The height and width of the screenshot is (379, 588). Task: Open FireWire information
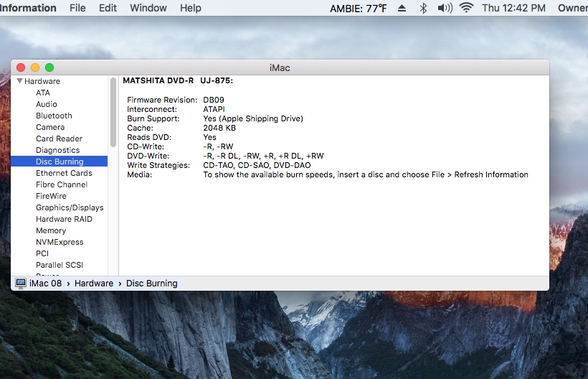tap(51, 196)
